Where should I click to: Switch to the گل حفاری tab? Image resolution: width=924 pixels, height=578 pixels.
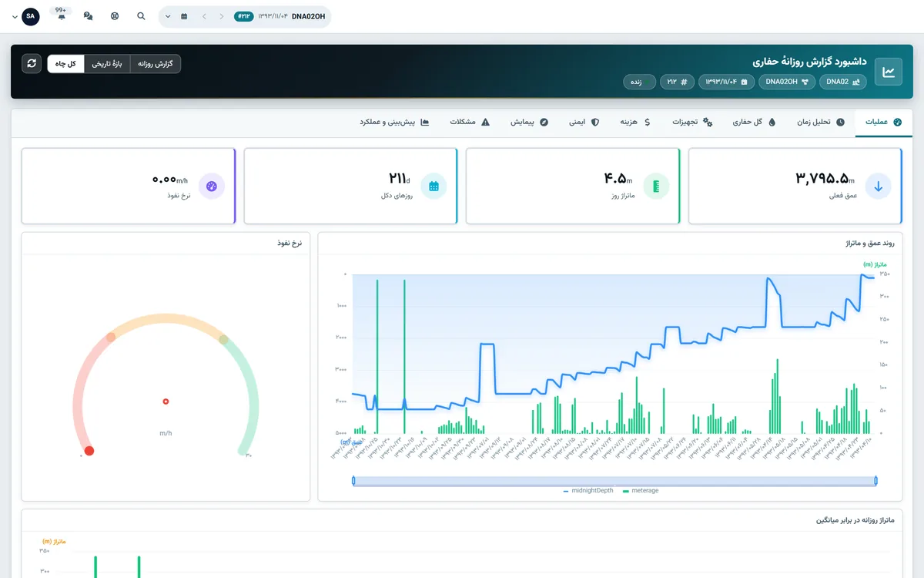(754, 123)
